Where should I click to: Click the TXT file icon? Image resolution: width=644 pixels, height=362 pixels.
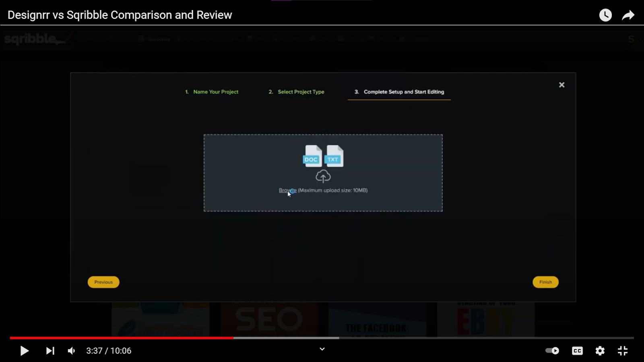334,156
